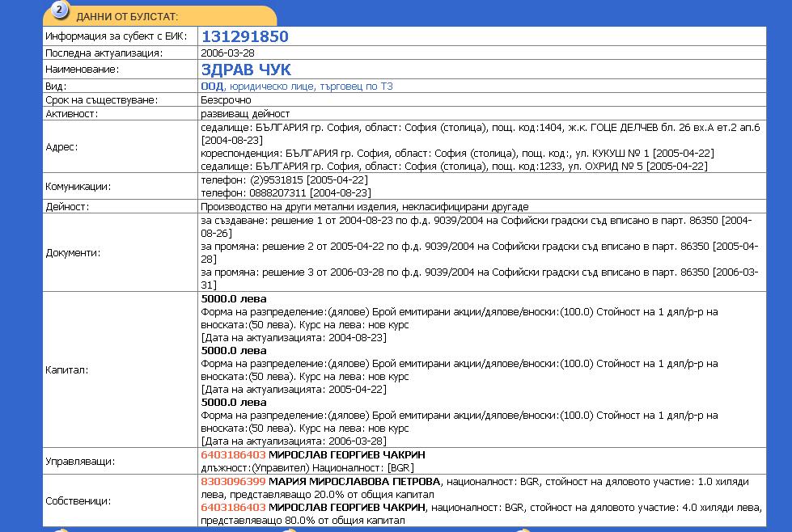The width and height of the screenshot is (792, 532).
Task: Click the company name ЗДРАВ ЧУК
Action: click(x=246, y=70)
